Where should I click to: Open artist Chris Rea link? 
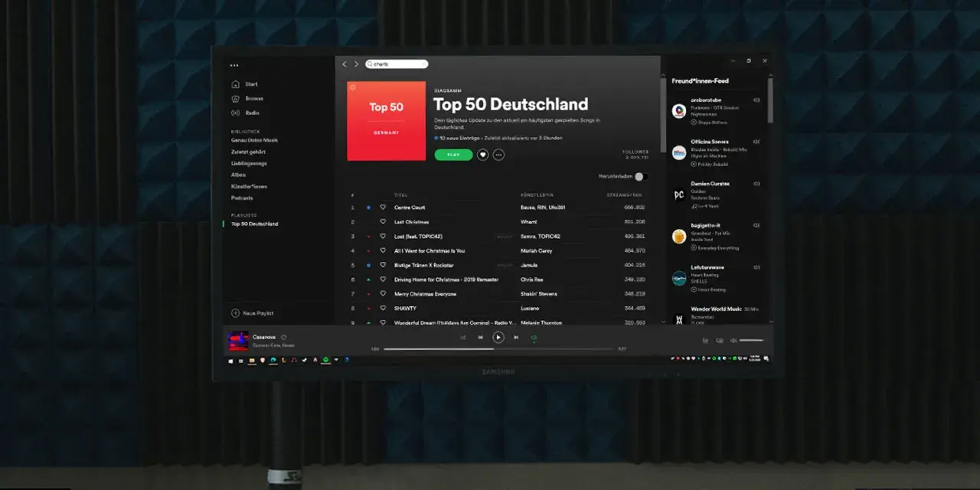click(531, 279)
